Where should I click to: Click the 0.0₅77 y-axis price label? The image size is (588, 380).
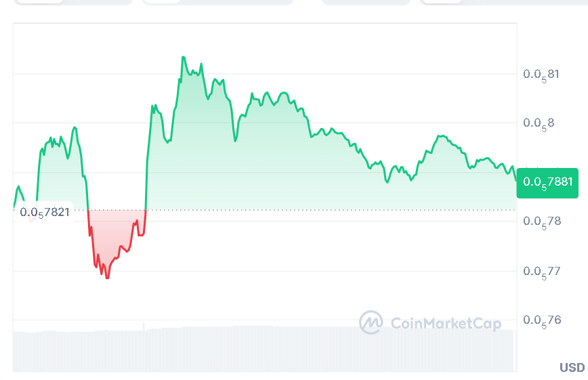[x=541, y=272]
